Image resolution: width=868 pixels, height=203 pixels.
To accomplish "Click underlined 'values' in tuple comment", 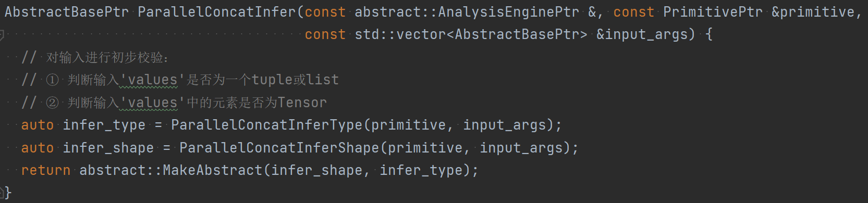I will pyautogui.click(x=152, y=80).
